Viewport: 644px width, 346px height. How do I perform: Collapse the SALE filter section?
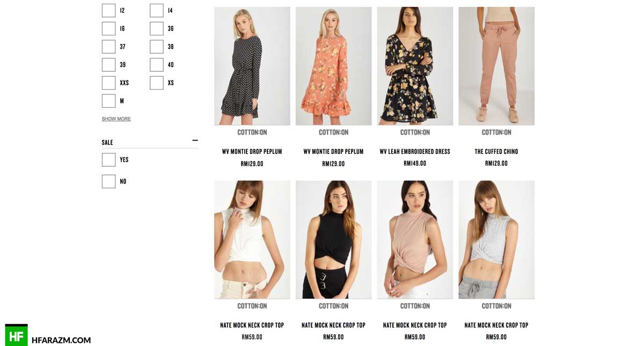click(195, 141)
